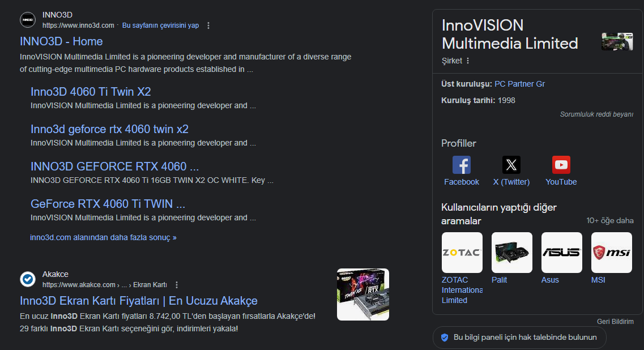This screenshot has height=350, width=644.
Task: Open the X (Twitter) profile icon
Action: point(511,165)
